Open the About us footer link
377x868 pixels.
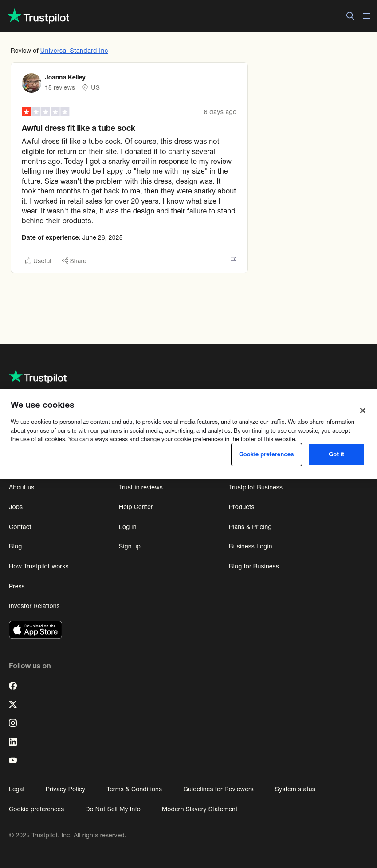22,487
